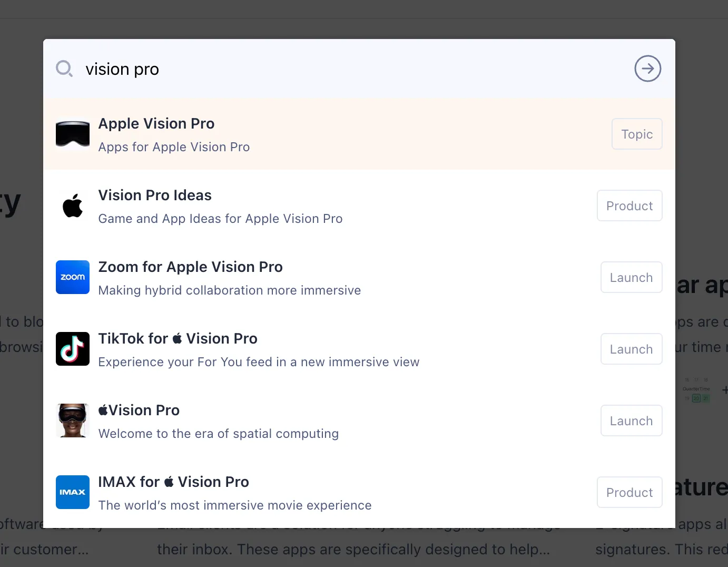
Task: Click the Product tag for Vision Pro Ideas
Action: tap(629, 206)
